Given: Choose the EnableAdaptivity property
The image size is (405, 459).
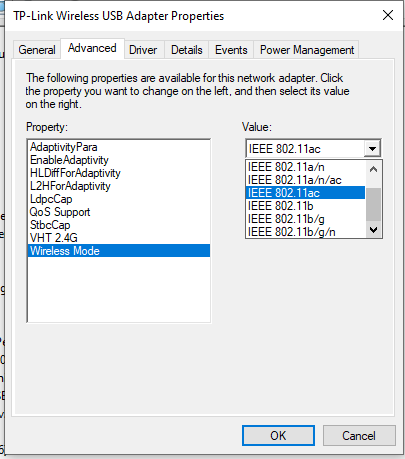Looking at the screenshot, I should tap(119, 160).
